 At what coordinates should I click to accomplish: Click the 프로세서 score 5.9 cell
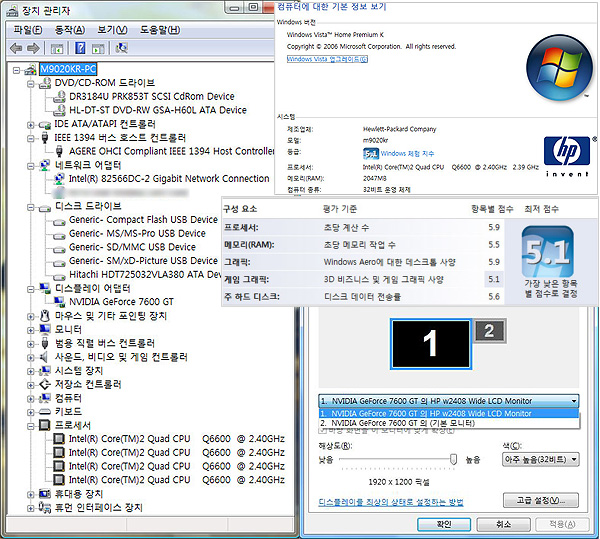494,227
